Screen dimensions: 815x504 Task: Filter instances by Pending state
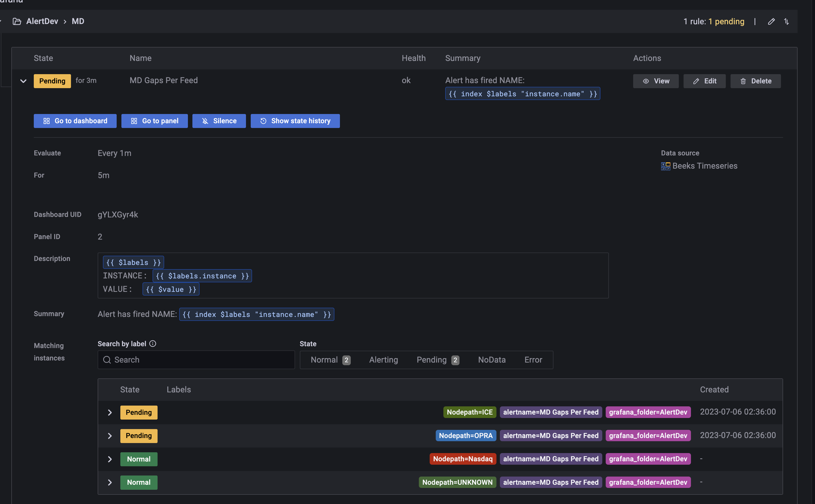437,360
